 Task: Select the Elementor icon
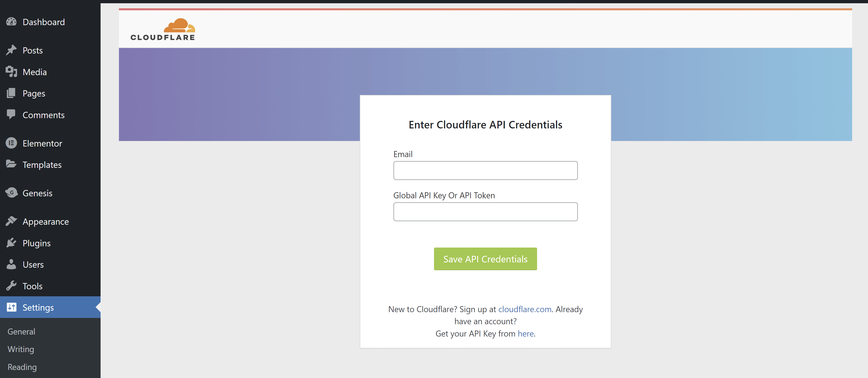[x=11, y=143]
